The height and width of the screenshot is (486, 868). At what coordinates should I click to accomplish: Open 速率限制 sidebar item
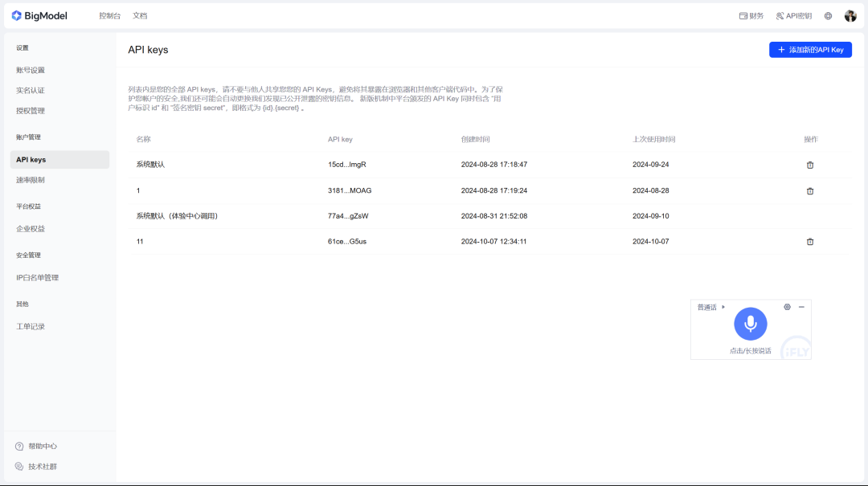31,180
